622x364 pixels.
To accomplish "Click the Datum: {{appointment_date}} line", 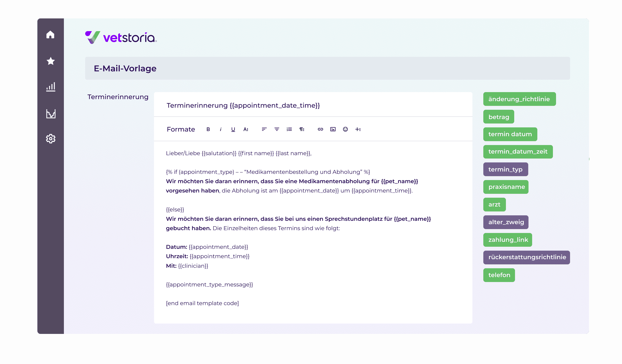I will (207, 247).
